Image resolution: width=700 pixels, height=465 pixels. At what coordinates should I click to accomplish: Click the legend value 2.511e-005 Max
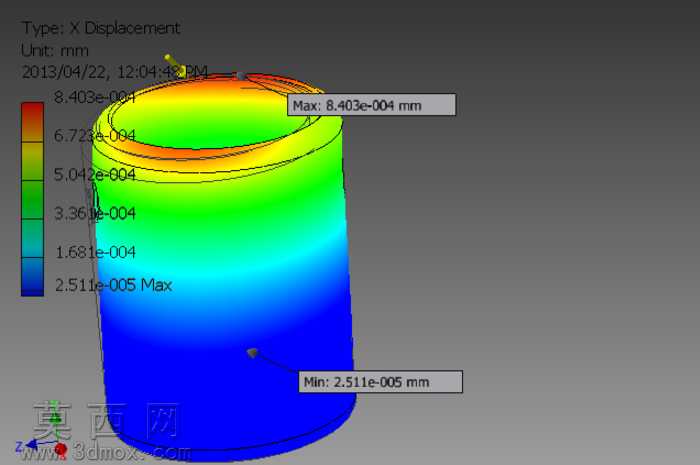point(113,285)
